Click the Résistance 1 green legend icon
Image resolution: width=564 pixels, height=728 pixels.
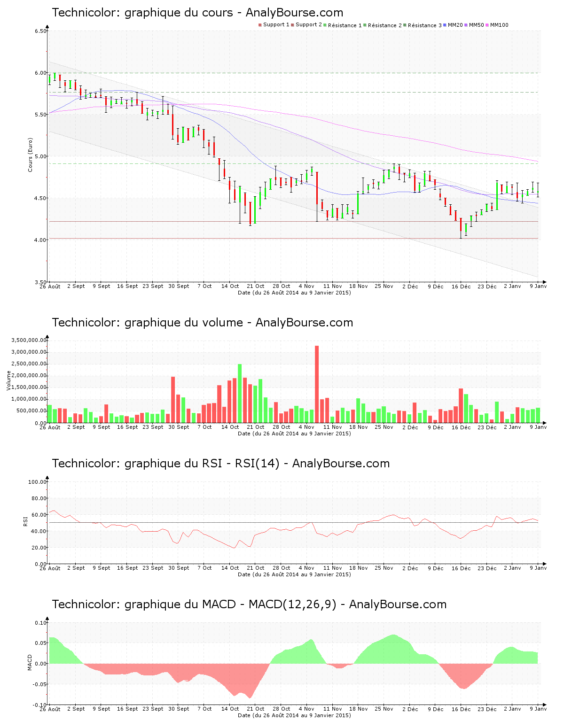(x=325, y=23)
